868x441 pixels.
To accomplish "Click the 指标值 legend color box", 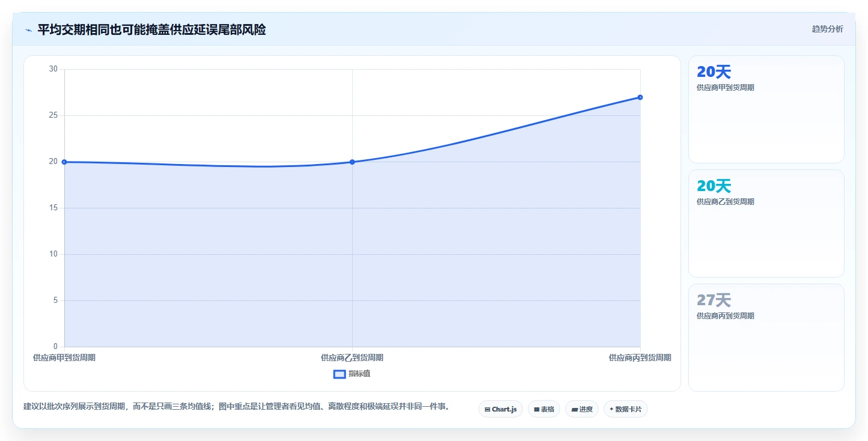I will pos(340,374).
